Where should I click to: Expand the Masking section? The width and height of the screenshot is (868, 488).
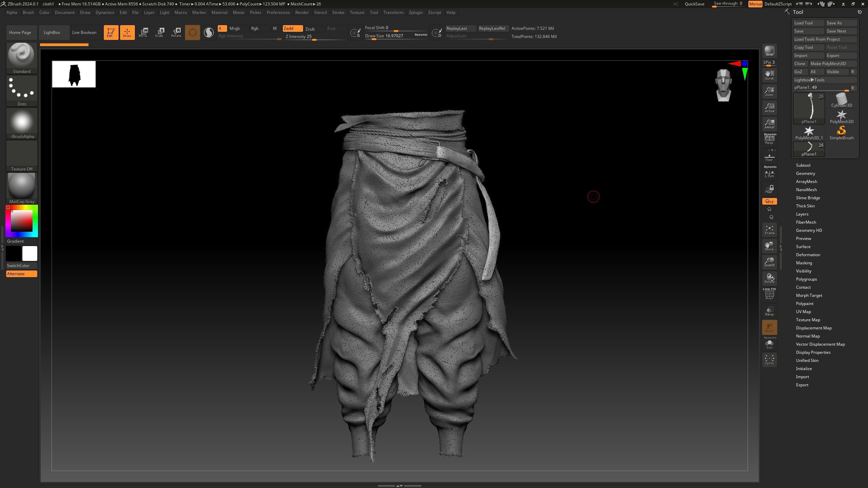tap(804, 263)
